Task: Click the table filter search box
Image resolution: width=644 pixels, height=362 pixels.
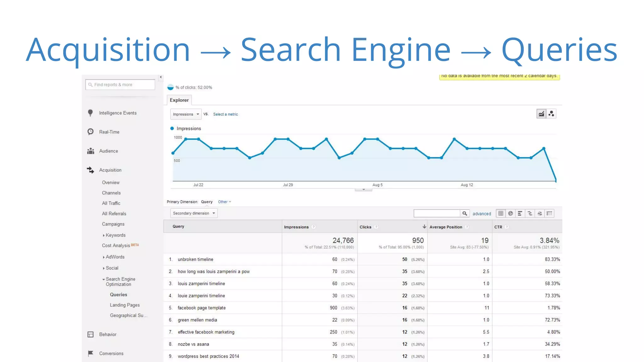Action: click(x=437, y=213)
